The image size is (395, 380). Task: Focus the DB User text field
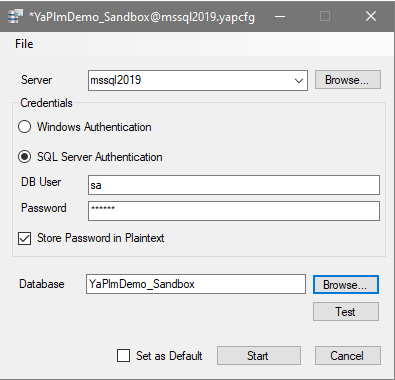pyautogui.click(x=234, y=185)
